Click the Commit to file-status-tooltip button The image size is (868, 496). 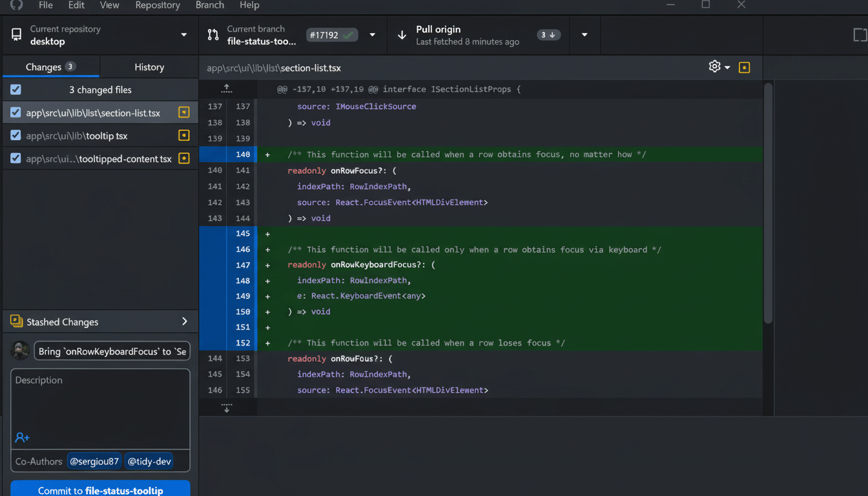[x=99, y=490]
